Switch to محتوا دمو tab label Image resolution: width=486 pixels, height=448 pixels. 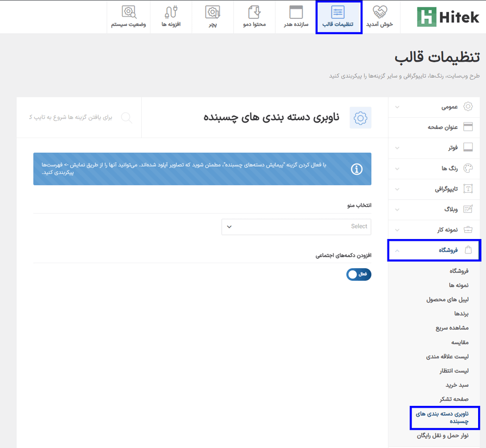tap(255, 24)
